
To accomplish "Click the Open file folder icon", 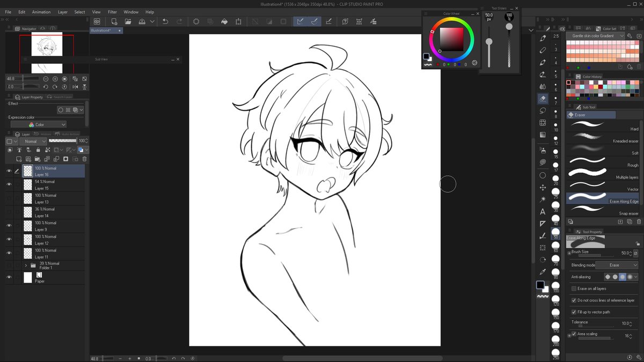I will coord(128,21).
